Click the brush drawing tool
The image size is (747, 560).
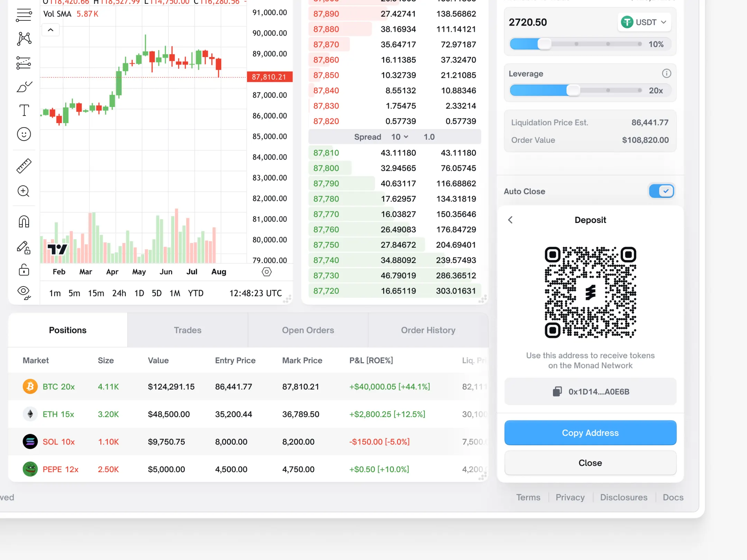24,87
